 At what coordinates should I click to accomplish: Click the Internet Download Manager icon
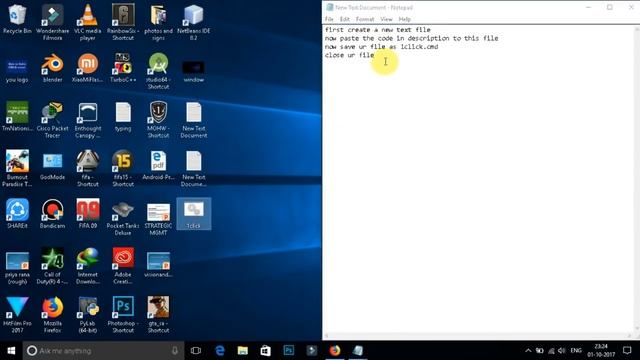pyautogui.click(x=87, y=266)
